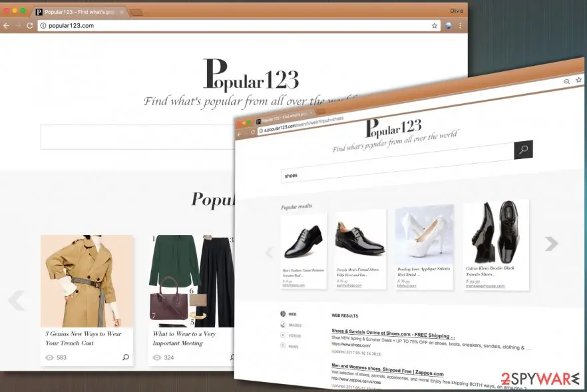Open 'Shoes & Sandals Online at Shoes.com' result
The image size is (587, 392).
(x=393, y=333)
